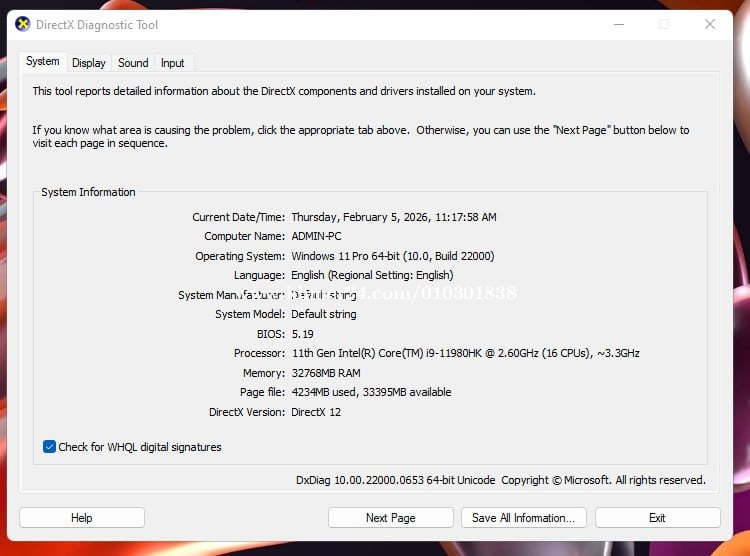
Task: Click the DxDiag version copyright footer text
Action: pyautogui.click(x=500, y=480)
